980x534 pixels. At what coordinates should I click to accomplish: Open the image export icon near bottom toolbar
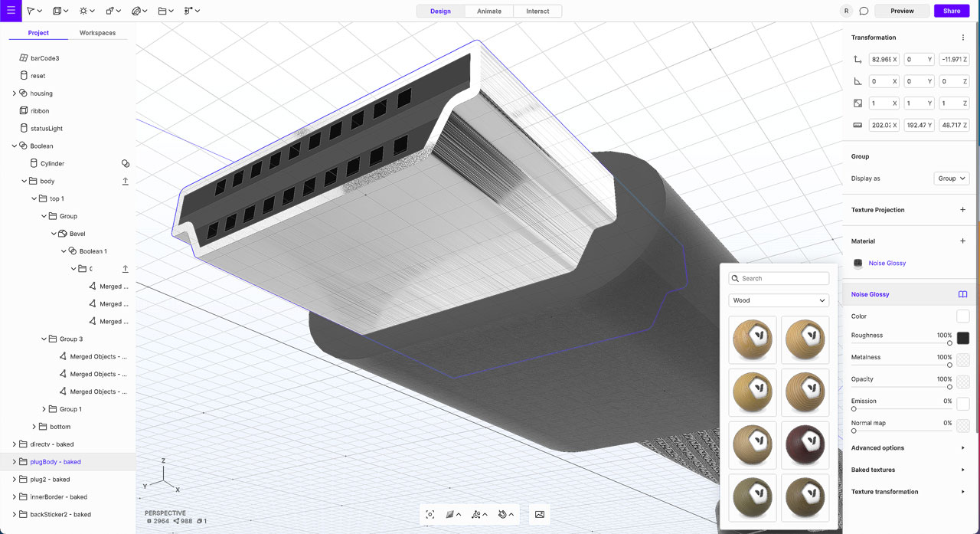tap(539, 515)
